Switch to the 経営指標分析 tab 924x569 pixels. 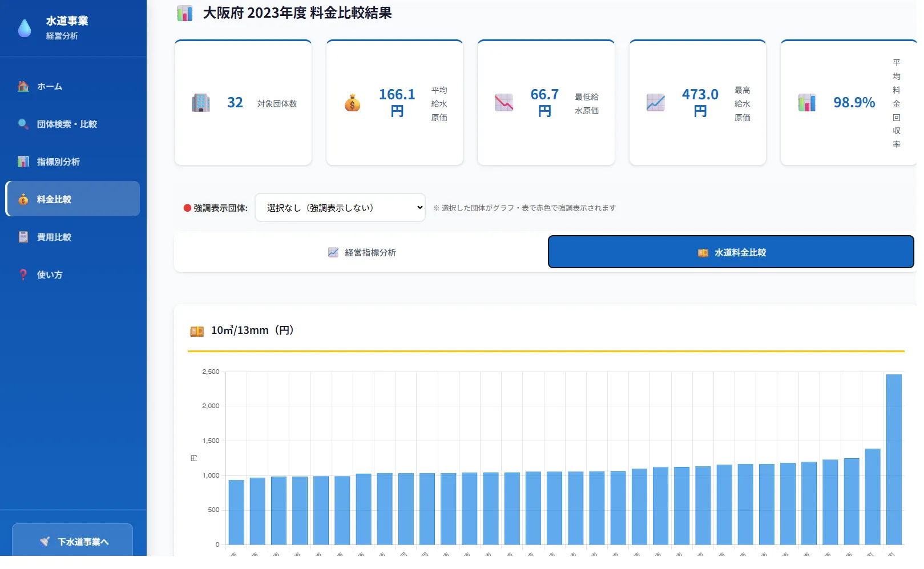pos(362,252)
